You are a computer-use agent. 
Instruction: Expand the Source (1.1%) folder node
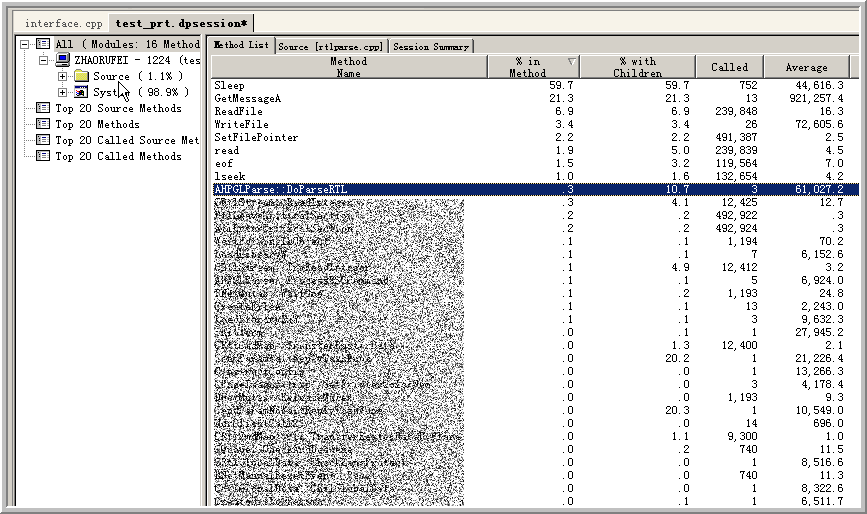click(x=62, y=76)
